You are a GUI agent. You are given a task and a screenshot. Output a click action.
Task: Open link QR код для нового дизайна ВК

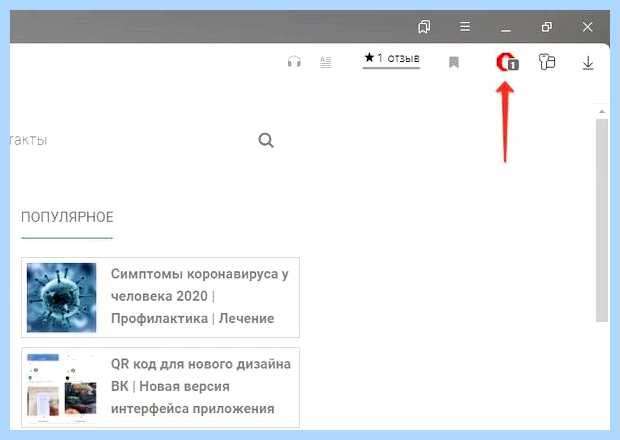[201, 386]
